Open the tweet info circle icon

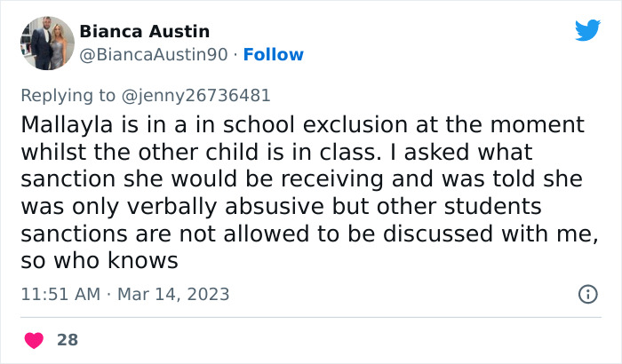[587, 294]
